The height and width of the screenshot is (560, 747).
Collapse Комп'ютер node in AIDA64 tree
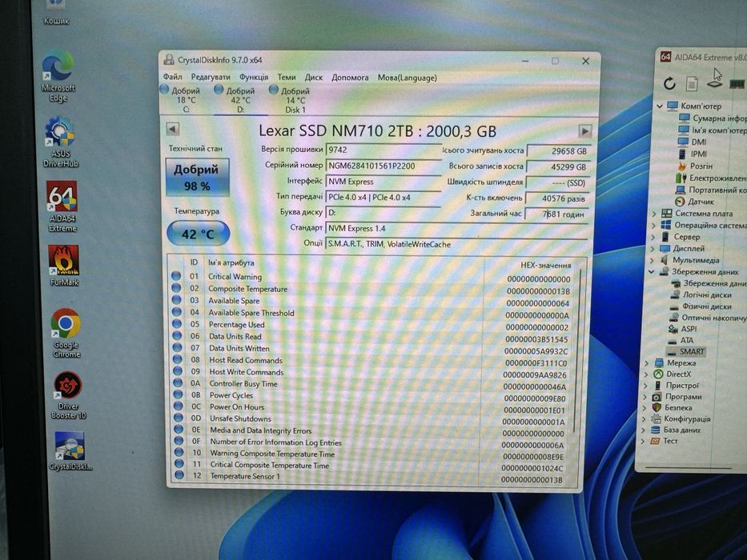point(660,106)
